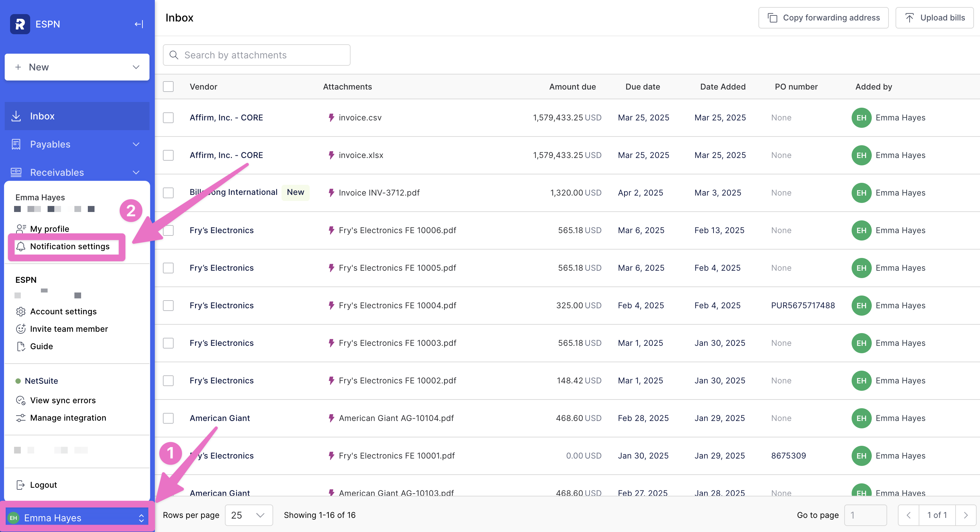Click the Account settings gear icon
The width and height of the screenshot is (980, 532).
click(x=21, y=312)
